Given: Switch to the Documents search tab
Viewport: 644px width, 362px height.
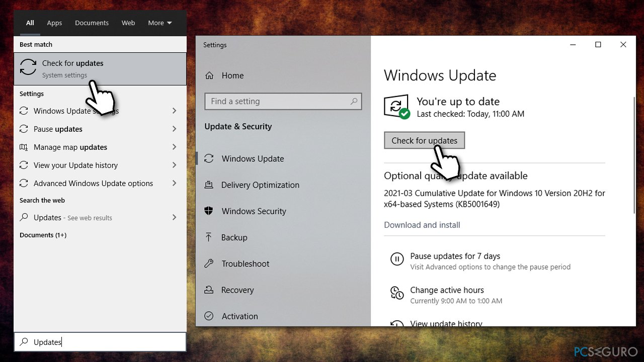Looking at the screenshot, I should 92,23.
